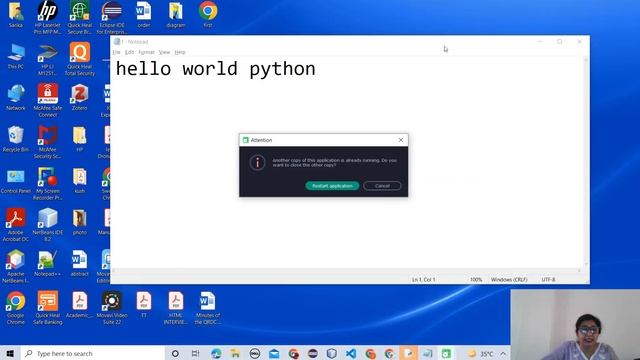
Task: Click the 'Type here to search' taskbar box
Action: click(92, 353)
